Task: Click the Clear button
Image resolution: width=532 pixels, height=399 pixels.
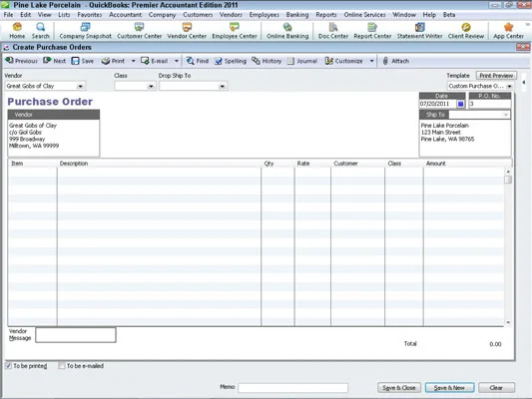Action: 496,387
